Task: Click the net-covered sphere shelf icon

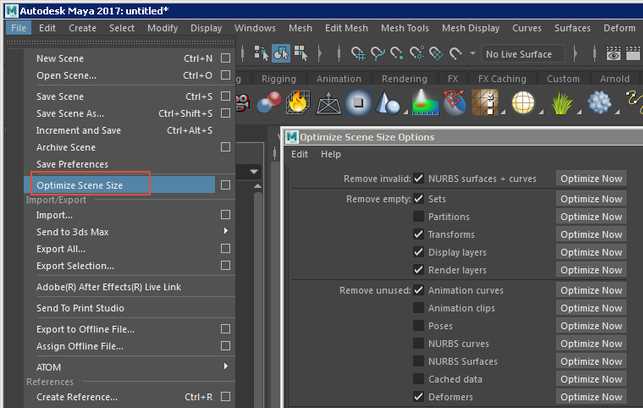Action: click(x=455, y=102)
